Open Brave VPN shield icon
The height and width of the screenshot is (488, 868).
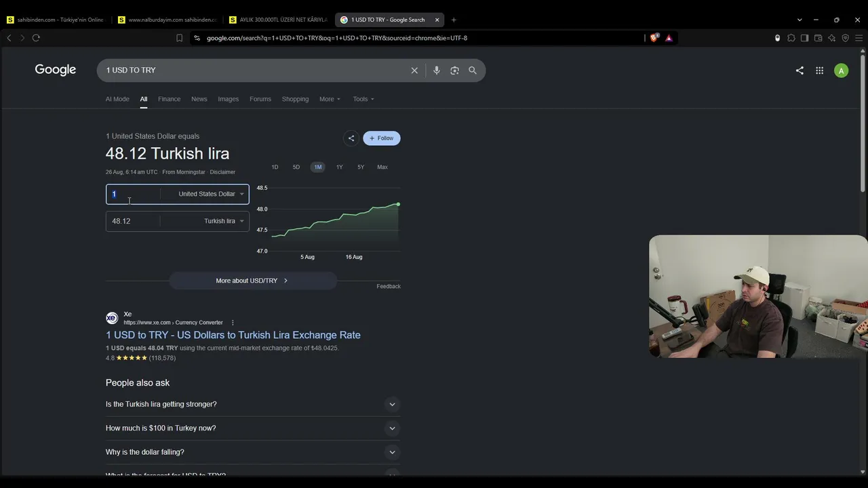click(x=845, y=38)
